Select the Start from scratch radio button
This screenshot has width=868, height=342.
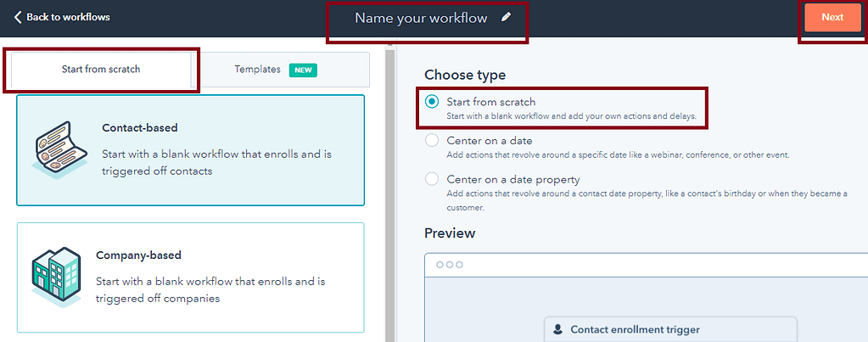click(x=432, y=102)
